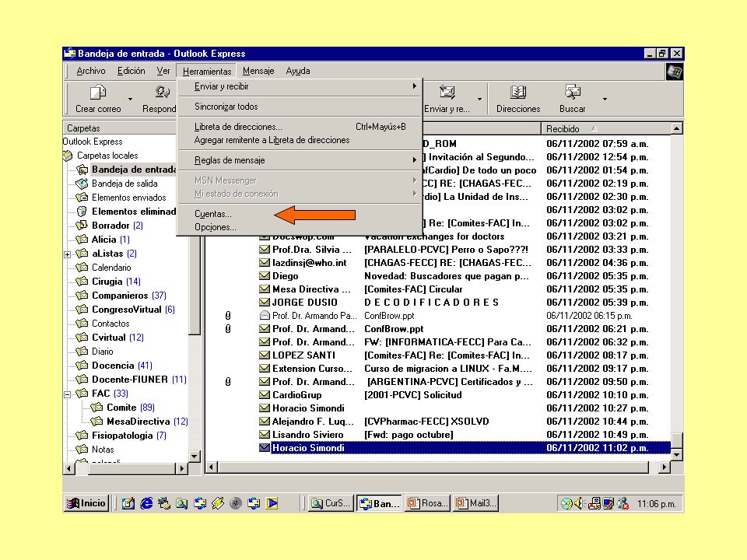This screenshot has width=747, height=560.
Task: Choose Libreta de direcciones... in the menu
Action: pyautogui.click(x=300, y=127)
